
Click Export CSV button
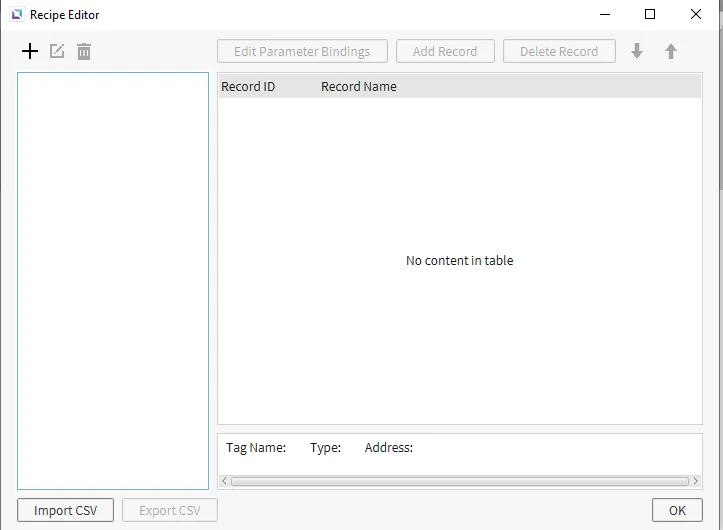[170, 510]
